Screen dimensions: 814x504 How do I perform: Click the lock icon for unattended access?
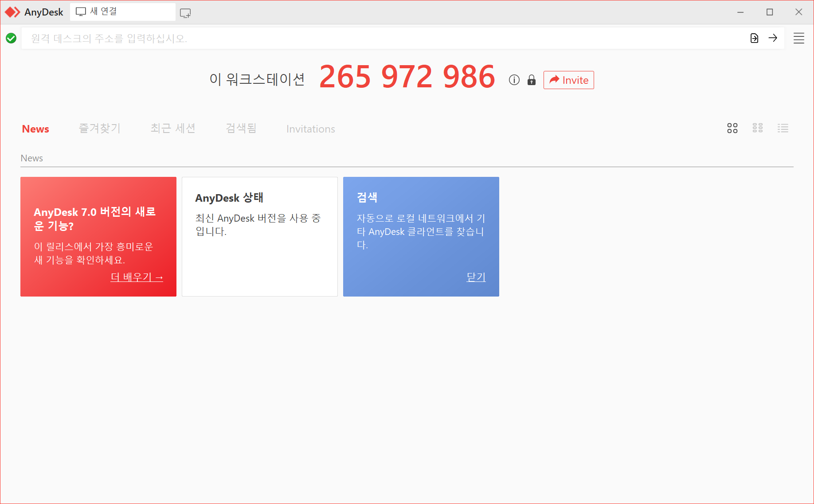pyautogui.click(x=532, y=80)
